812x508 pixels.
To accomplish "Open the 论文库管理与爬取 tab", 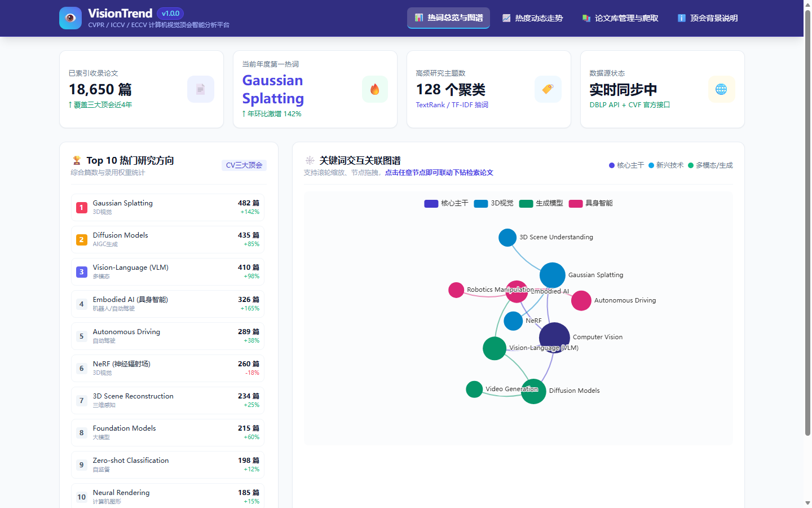I will coord(620,18).
